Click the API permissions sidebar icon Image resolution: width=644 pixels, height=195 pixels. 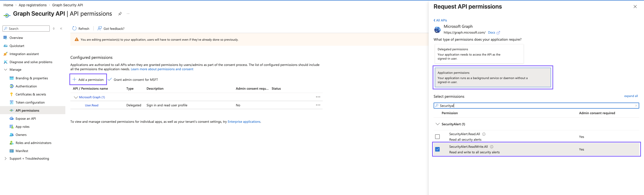point(11,110)
